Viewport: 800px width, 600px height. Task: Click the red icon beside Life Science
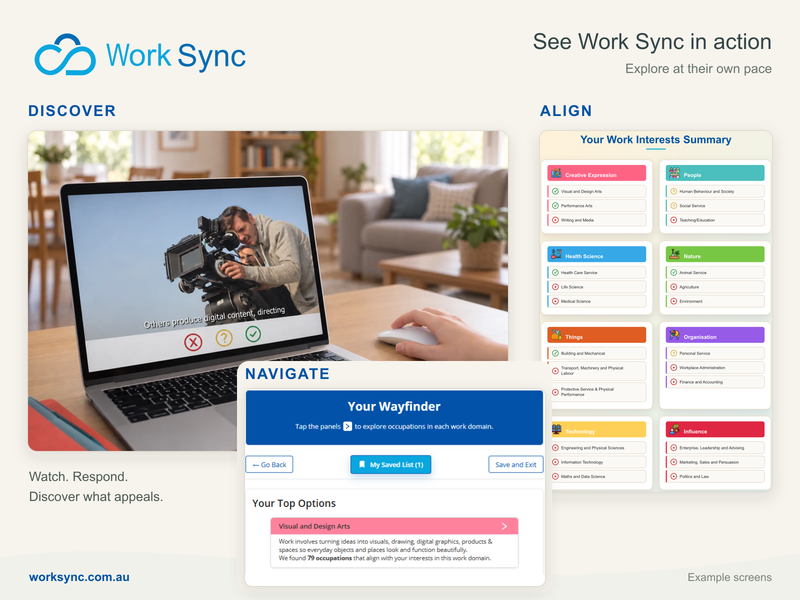pos(555,287)
